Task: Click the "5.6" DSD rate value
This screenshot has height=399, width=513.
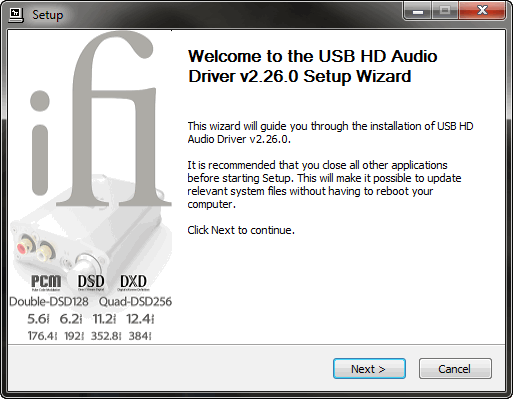Action: tap(38, 319)
